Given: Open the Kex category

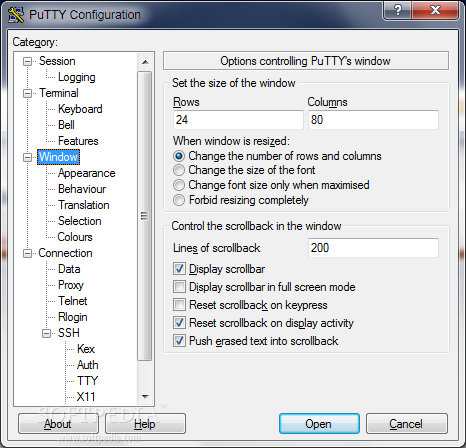Looking at the screenshot, I should 86,349.
